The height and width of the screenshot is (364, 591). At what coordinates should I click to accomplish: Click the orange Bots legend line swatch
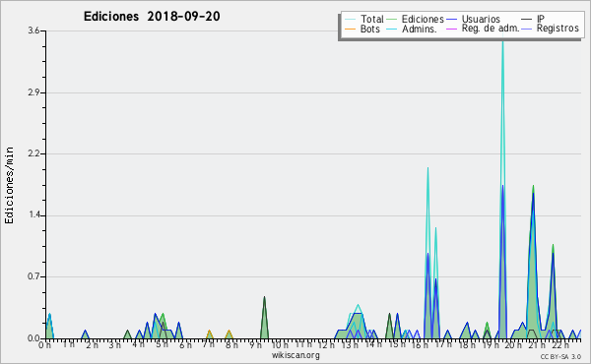(x=350, y=29)
